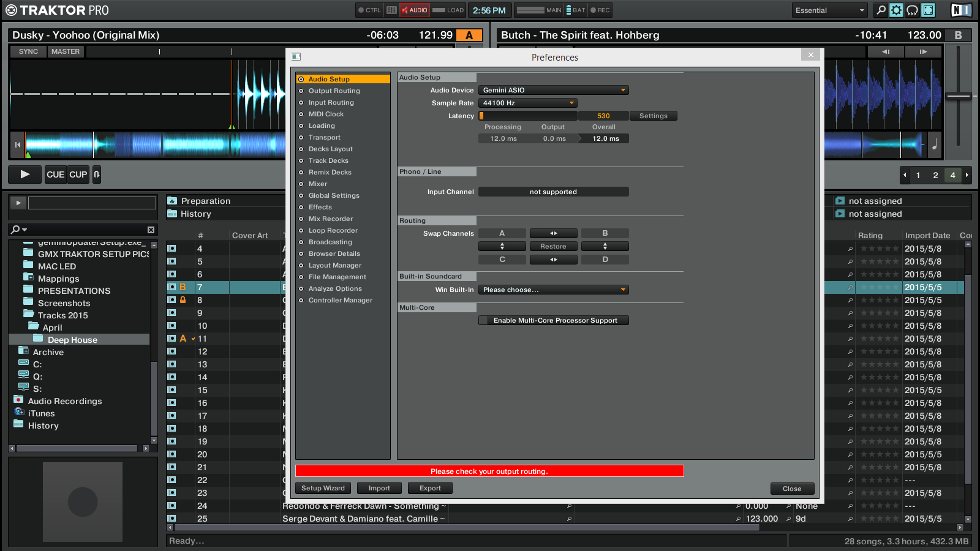Click the magnifier icon in row 25 title
Screen dimensions: 980x551
569,519
